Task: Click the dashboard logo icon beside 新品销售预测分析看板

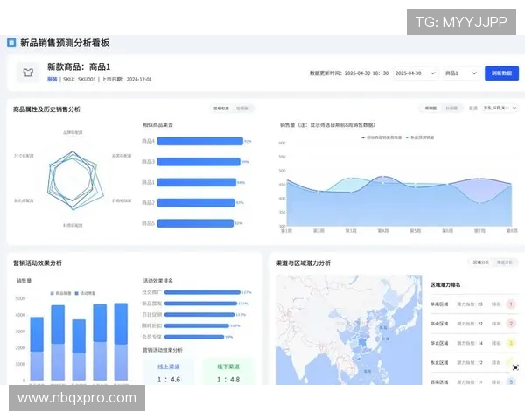Action: click(11, 43)
